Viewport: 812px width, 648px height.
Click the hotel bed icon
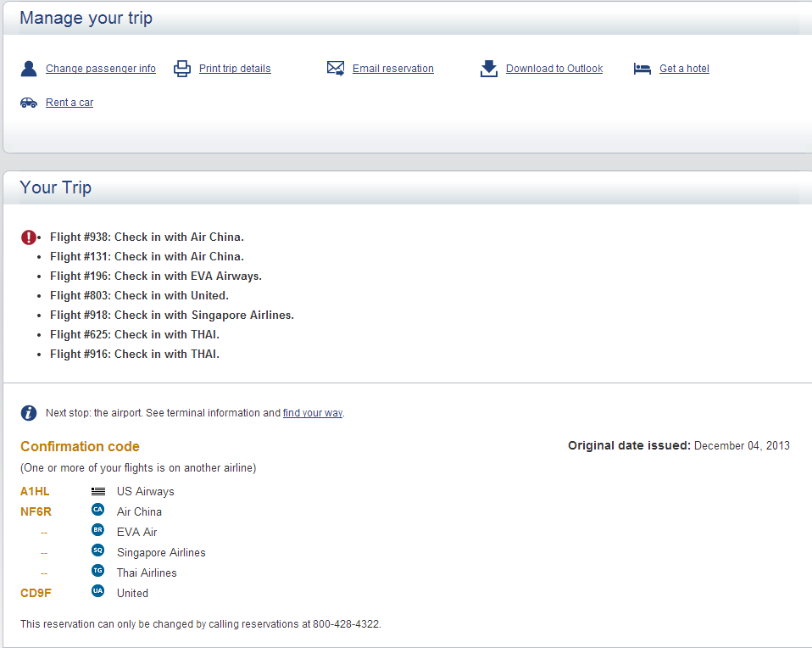pos(642,69)
